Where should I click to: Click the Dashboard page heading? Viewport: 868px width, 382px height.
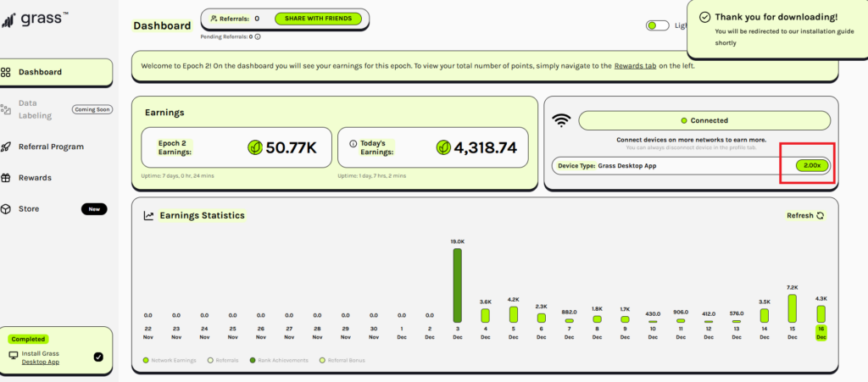(x=162, y=25)
